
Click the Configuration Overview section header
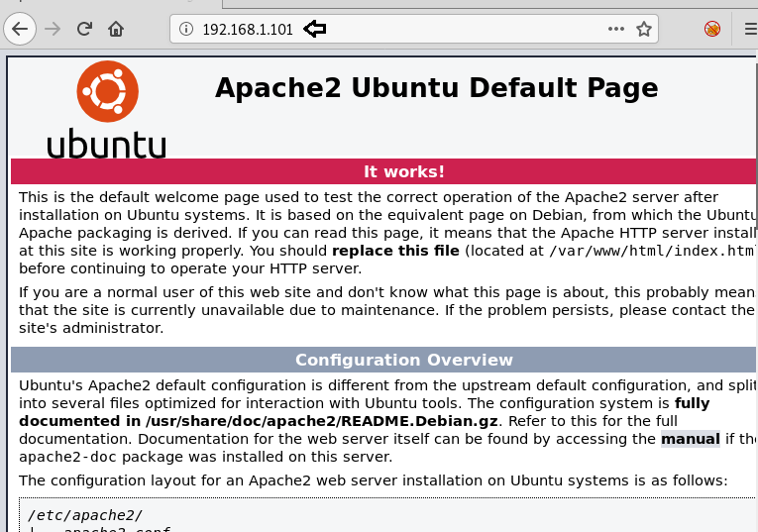(404, 360)
